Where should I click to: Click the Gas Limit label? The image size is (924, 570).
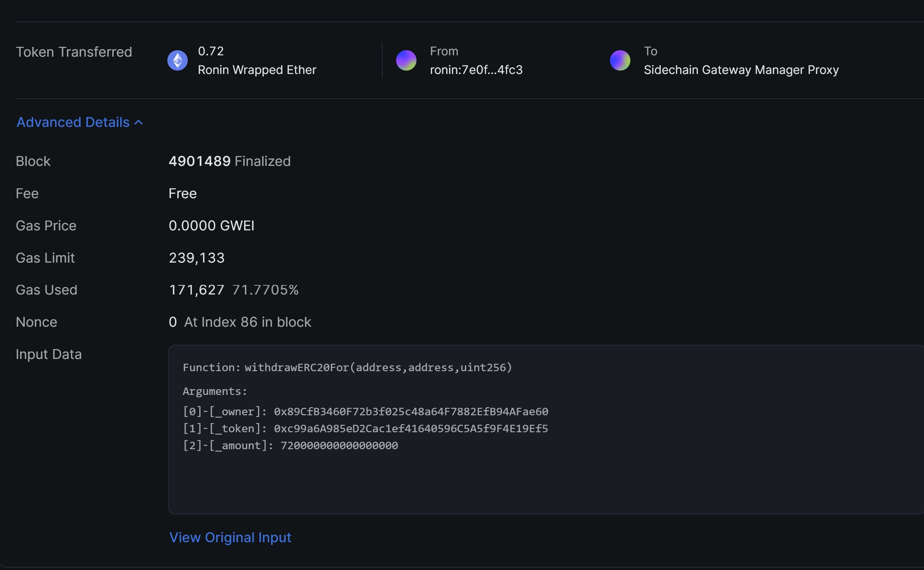click(x=45, y=258)
